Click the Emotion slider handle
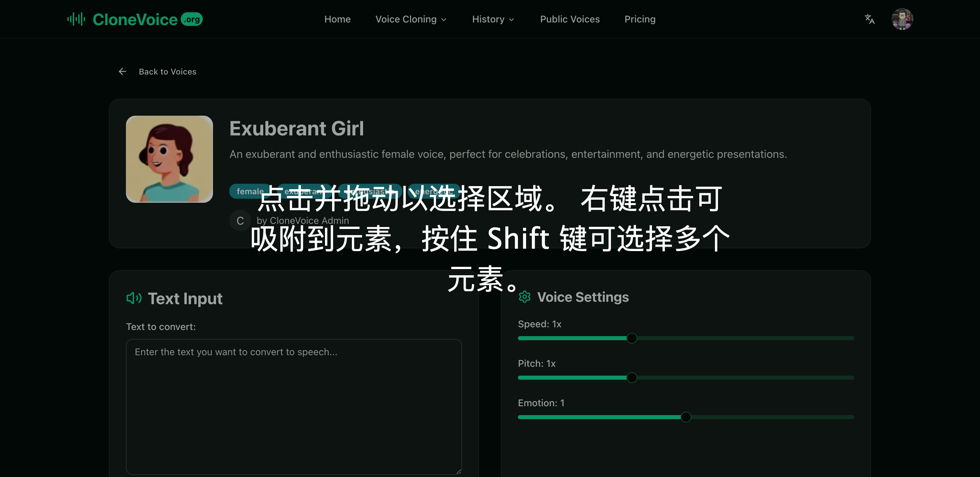Viewport: 980px width, 477px height. pos(686,417)
